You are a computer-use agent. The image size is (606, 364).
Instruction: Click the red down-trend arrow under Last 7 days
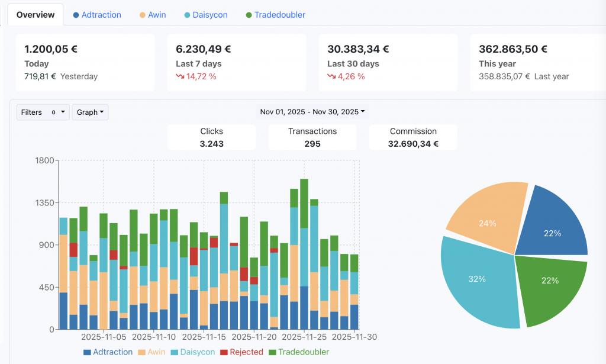pos(180,76)
